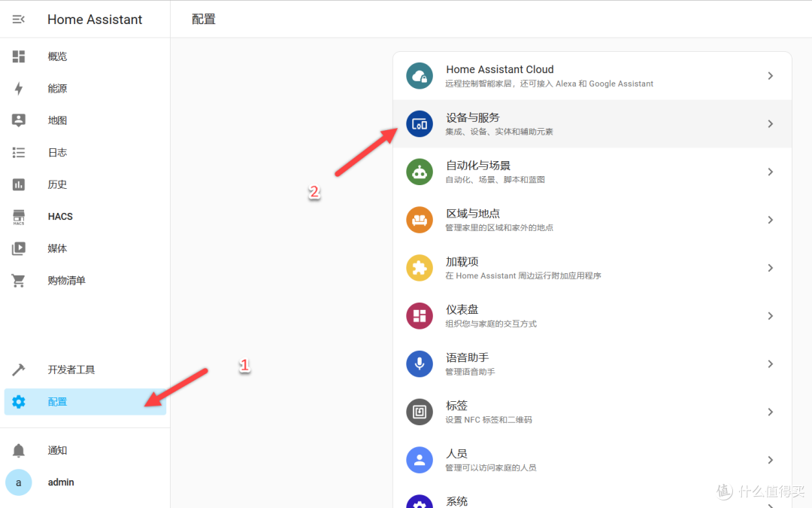Click the 地图 map icon in sidebar
The height and width of the screenshot is (508, 812).
19,120
